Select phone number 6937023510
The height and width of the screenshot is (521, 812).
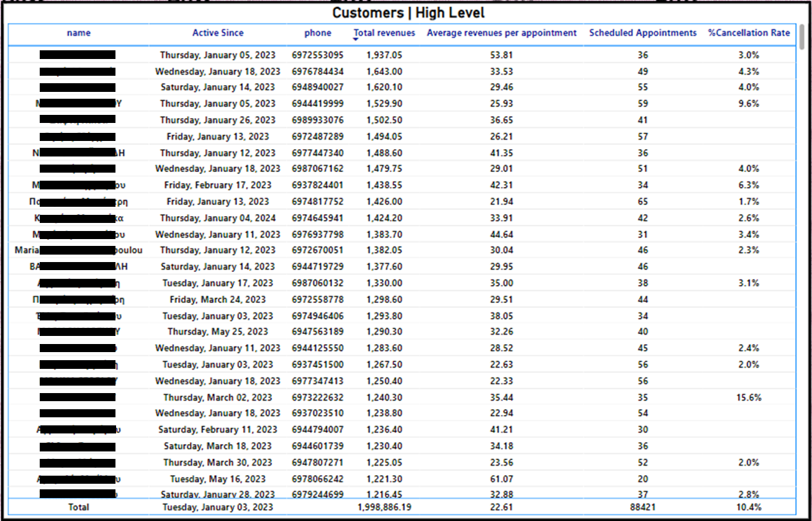click(317, 413)
